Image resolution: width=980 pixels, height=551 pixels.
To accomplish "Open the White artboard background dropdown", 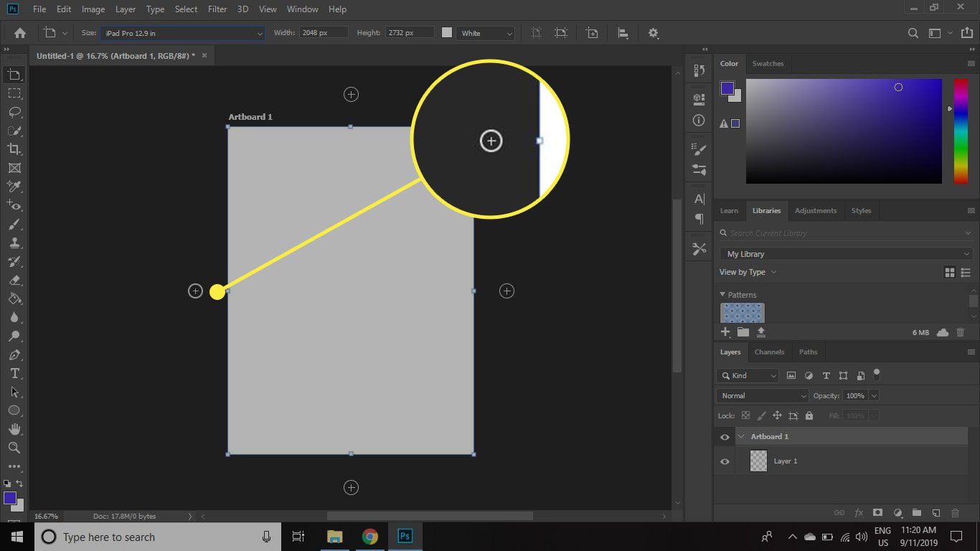I will click(486, 33).
